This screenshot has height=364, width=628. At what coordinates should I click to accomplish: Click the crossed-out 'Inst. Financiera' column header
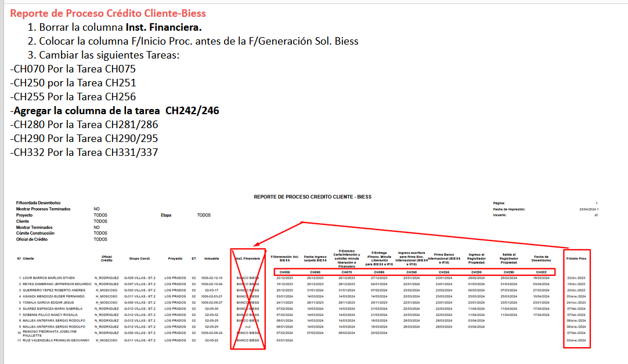pos(248,259)
